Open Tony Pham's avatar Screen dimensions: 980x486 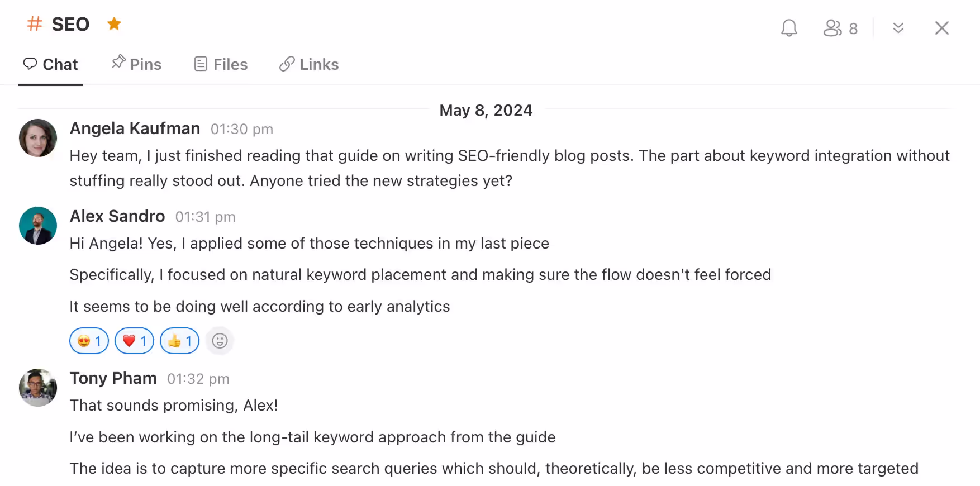pos(38,387)
